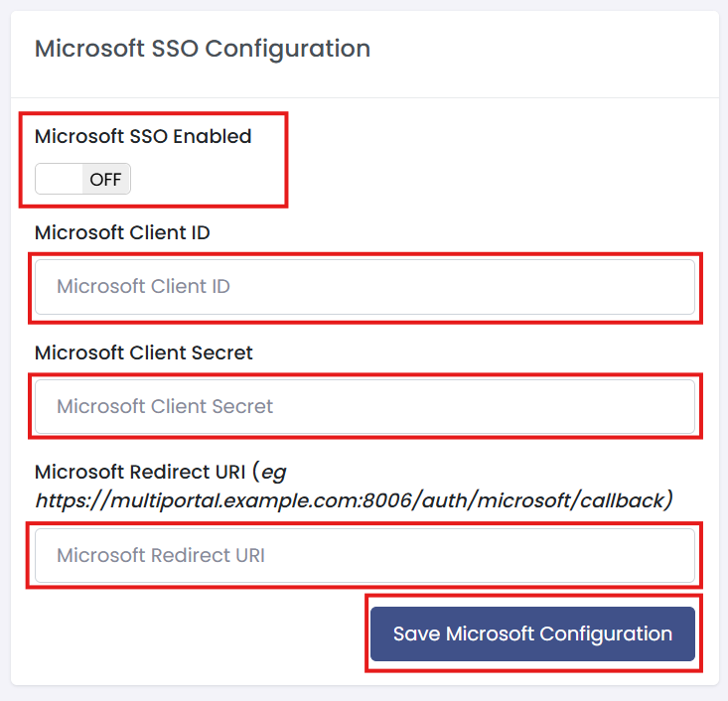Click the Microsoft Client ID label

[122, 232]
